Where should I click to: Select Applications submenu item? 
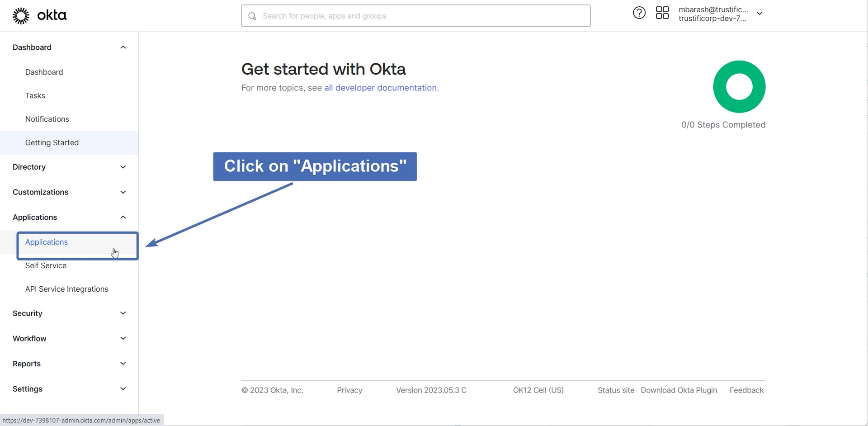click(x=47, y=242)
